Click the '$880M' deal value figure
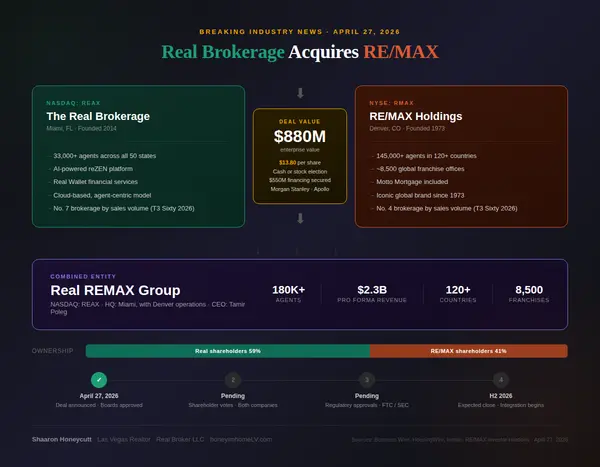This screenshot has width=600, height=467. tap(300, 137)
